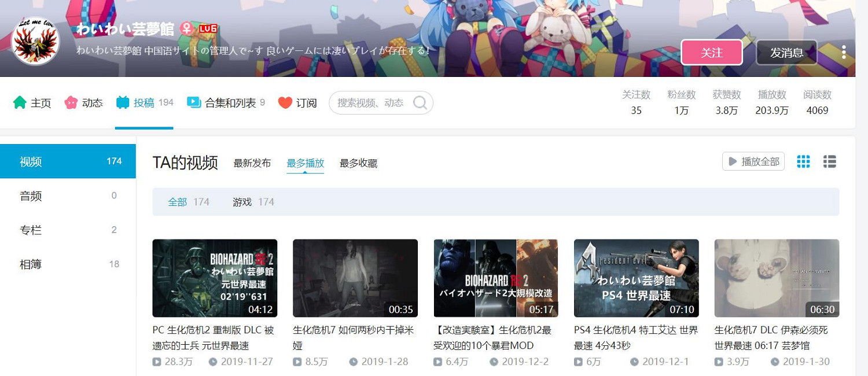
Task: Open the 动态 activity tab
Action: pyautogui.click(x=84, y=103)
